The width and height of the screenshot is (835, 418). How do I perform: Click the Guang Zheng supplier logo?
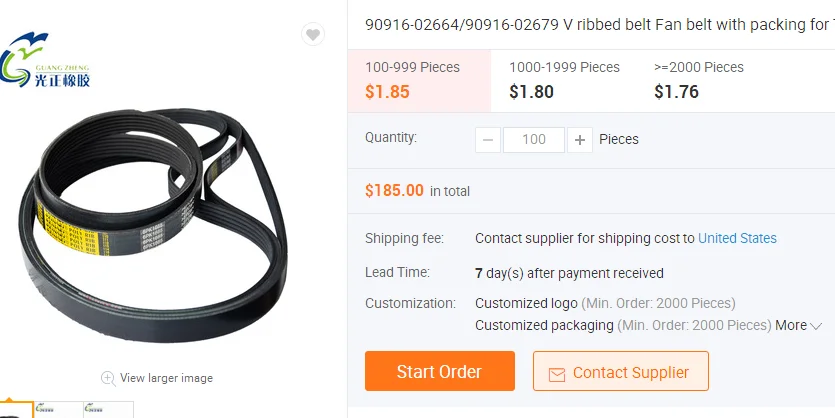click(x=48, y=61)
